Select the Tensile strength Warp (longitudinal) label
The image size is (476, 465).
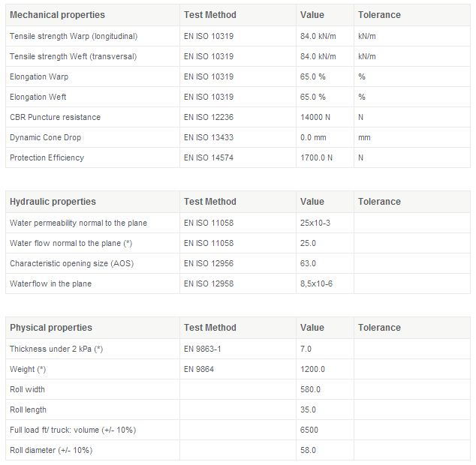pos(74,36)
